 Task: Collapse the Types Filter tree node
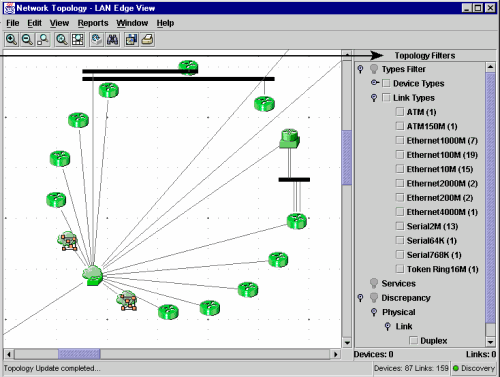click(360, 69)
